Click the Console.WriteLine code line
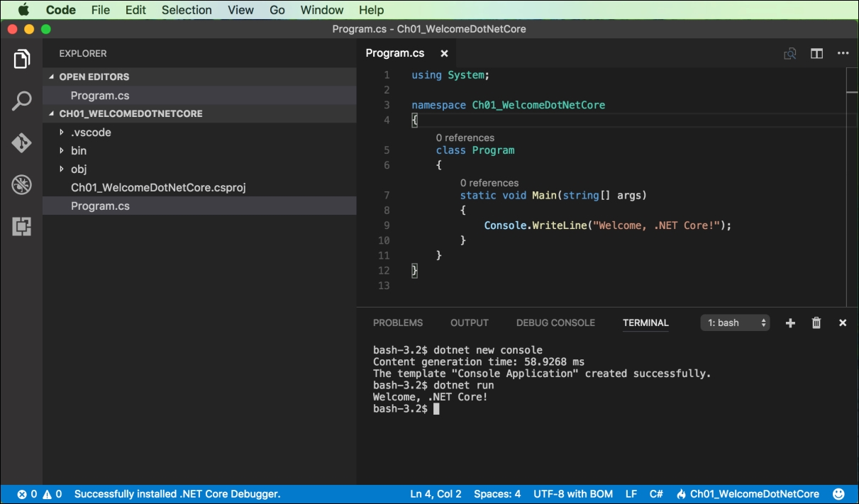Viewport: 859px width, 504px height. [x=607, y=225]
